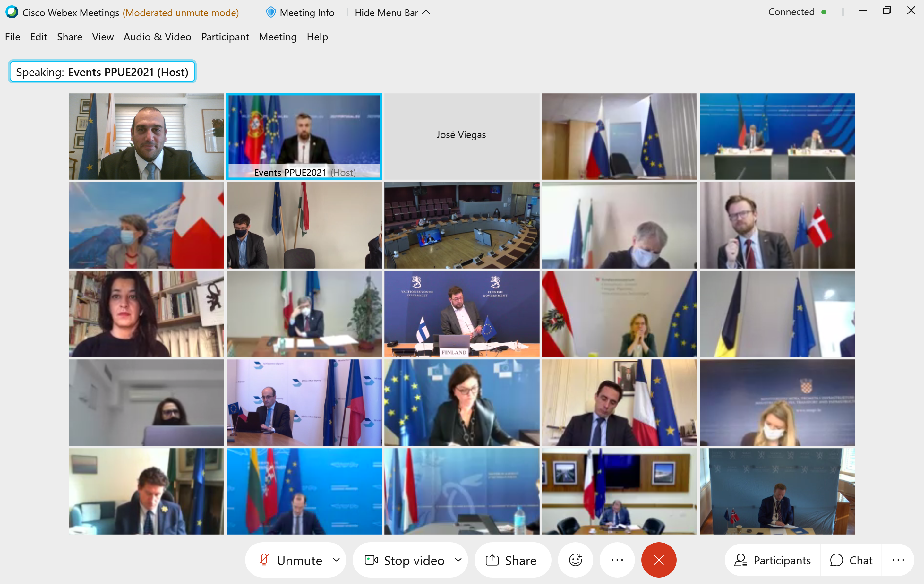
Task: Open the View menu
Action: [103, 37]
